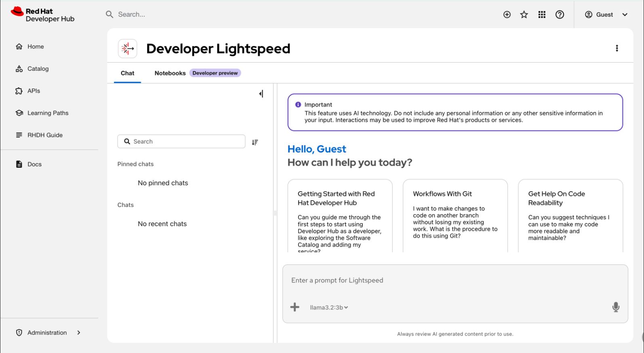644x353 pixels.
Task: Click the search magnifier icon in chat history
Action: [x=127, y=142]
